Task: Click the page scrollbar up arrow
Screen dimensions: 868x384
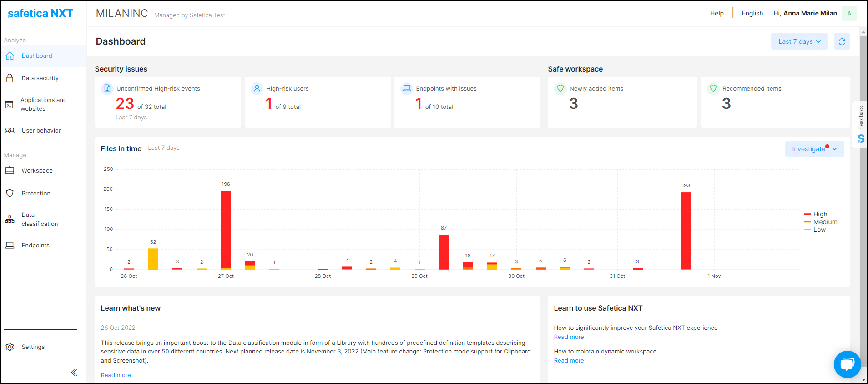Action: click(x=863, y=32)
